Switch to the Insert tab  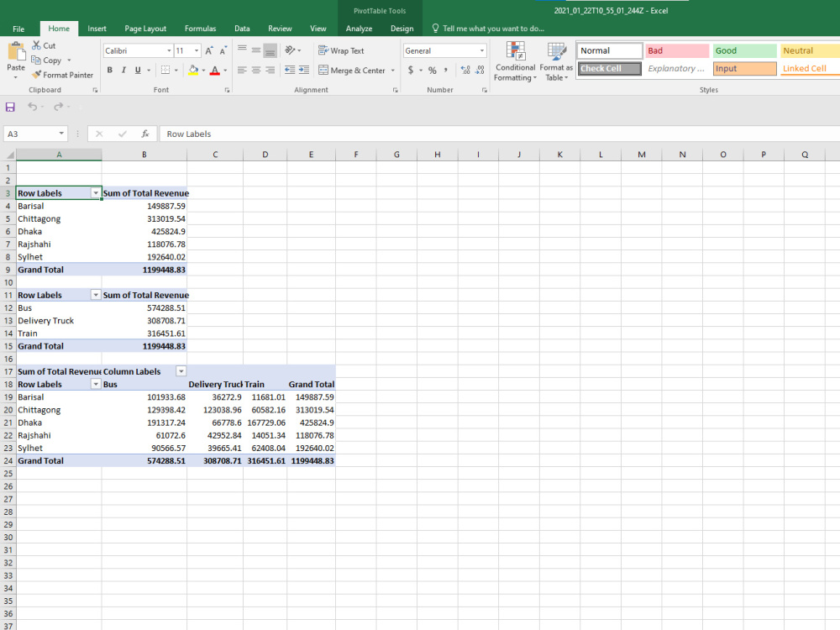(97, 29)
